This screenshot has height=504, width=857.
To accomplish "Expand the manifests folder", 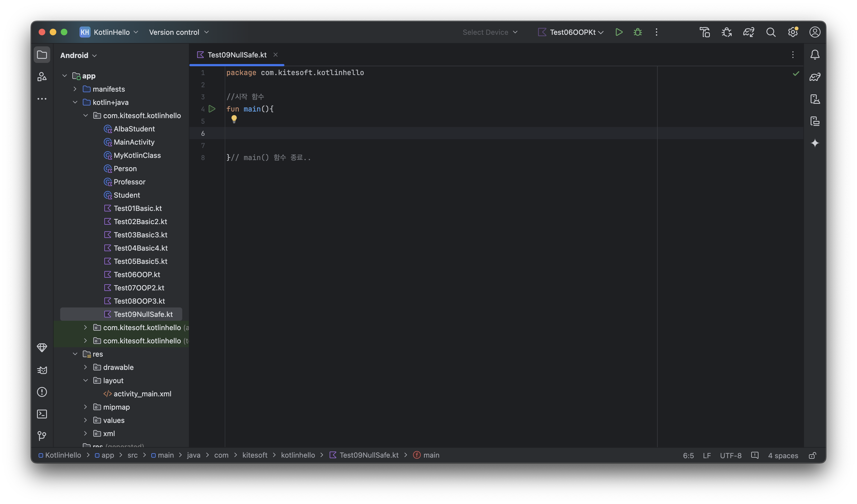I will point(75,89).
